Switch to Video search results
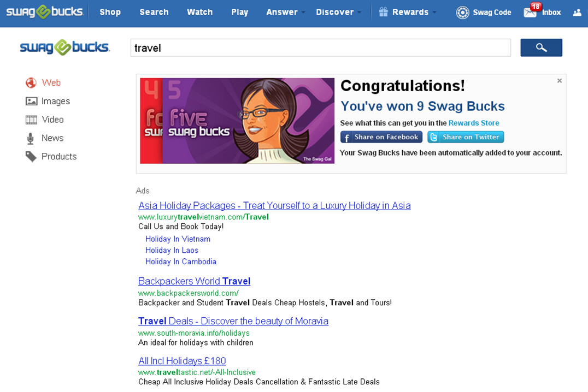Viewport: 588px width, 392px height. coord(52,120)
